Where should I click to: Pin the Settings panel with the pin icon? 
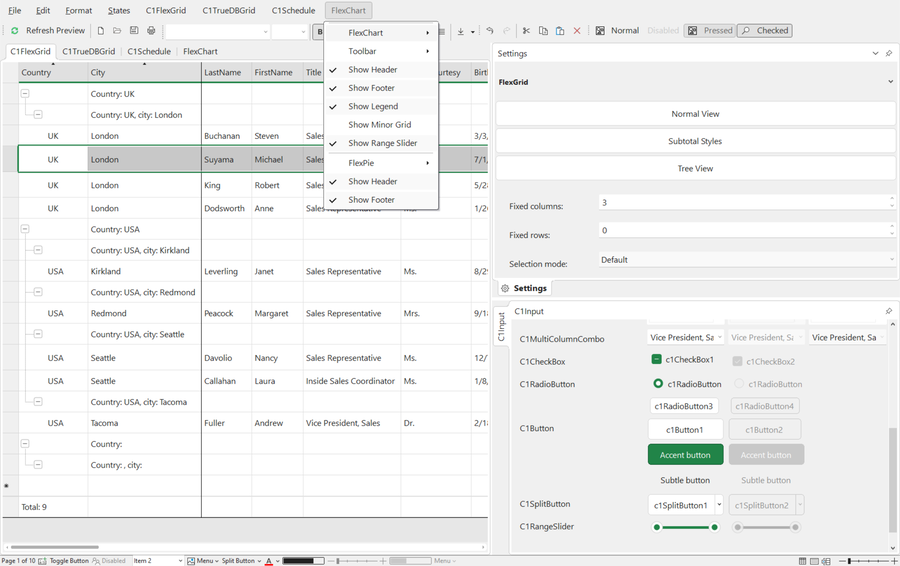tap(889, 53)
